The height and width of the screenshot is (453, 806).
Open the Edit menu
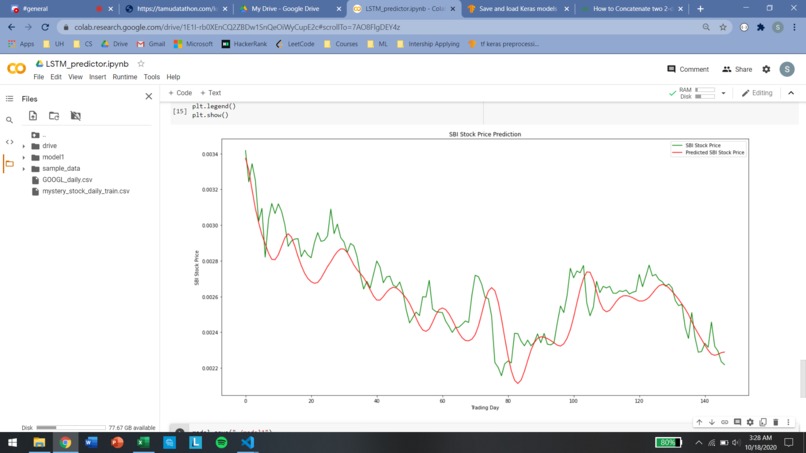coord(56,77)
